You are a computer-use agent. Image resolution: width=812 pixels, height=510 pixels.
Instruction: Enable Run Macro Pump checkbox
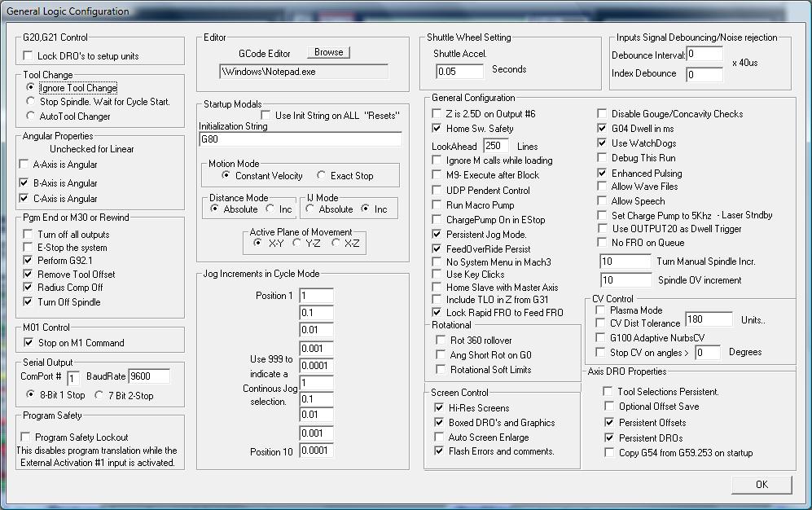point(437,205)
